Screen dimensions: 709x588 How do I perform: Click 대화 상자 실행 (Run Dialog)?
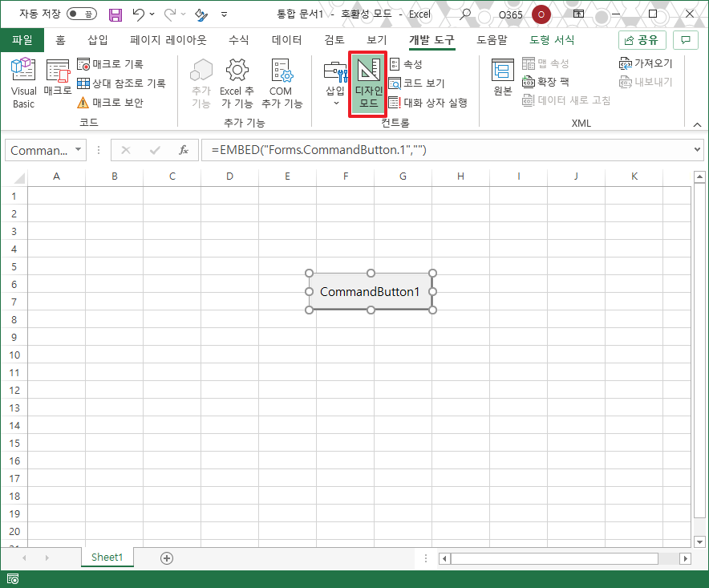[427, 103]
